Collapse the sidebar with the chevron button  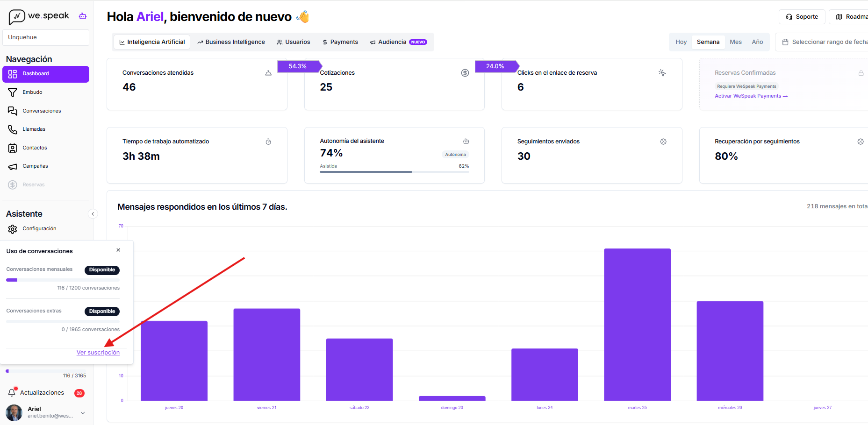pyautogui.click(x=93, y=214)
